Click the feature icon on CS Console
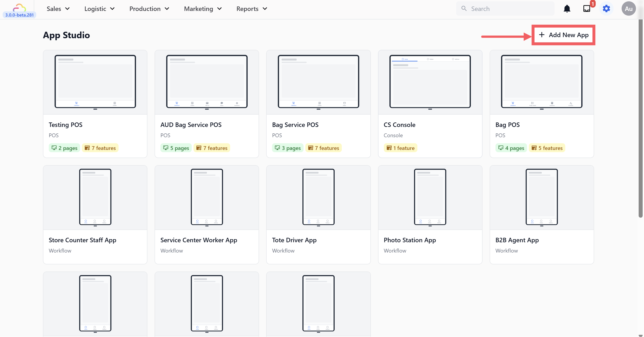This screenshot has width=644, height=337. click(x=389, y=148)
